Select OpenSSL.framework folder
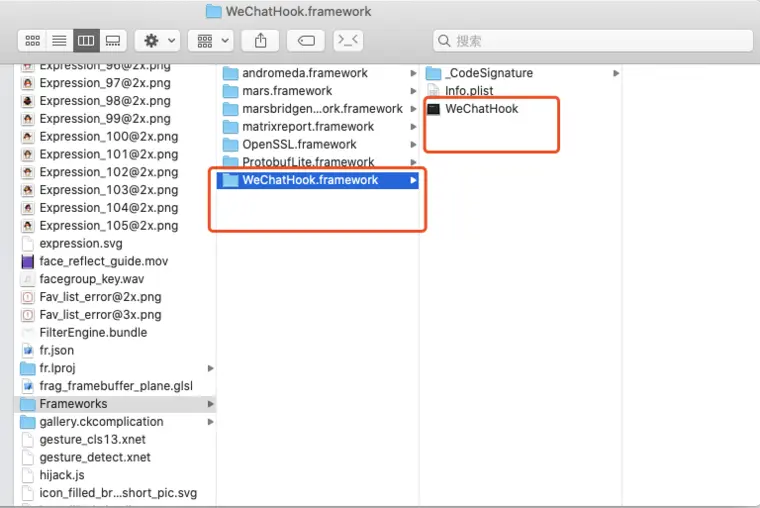 tap(317, 144)
